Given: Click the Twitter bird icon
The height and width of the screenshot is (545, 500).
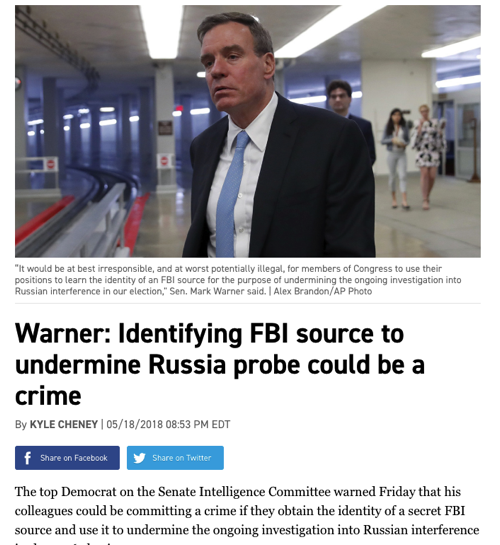Looking at the screenshot, I should click(140, 458).
